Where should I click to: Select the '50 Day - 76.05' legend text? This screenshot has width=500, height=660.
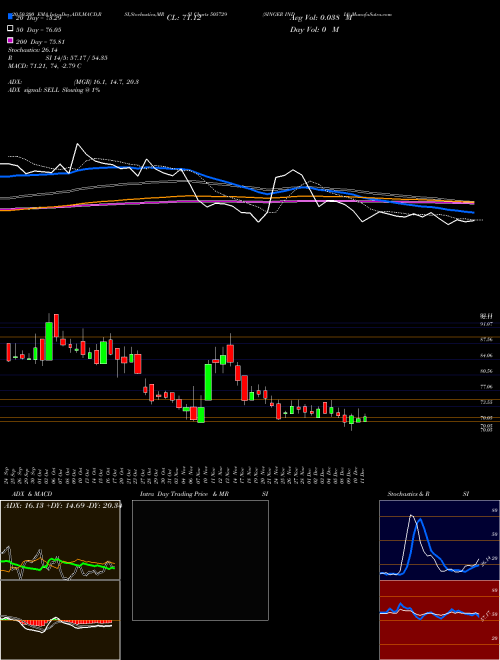[x=39, y=30]
